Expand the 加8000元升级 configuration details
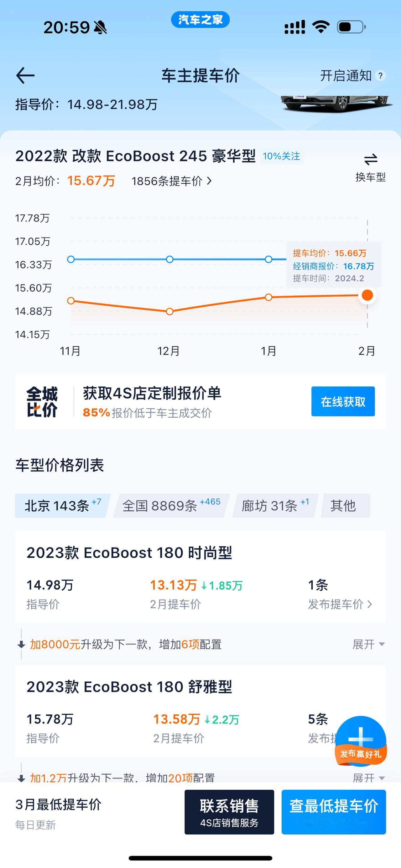 click(368, 644)
